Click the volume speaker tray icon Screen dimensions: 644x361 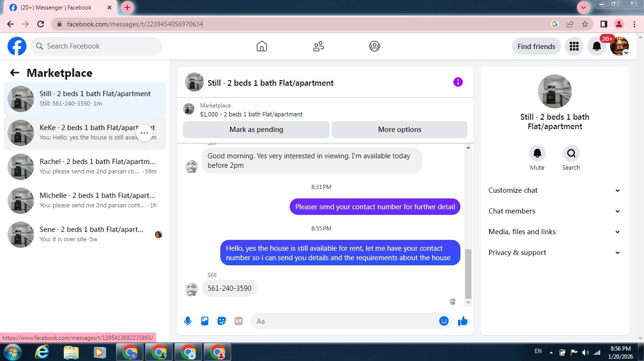pyautogui.click(x=585, y=352)
